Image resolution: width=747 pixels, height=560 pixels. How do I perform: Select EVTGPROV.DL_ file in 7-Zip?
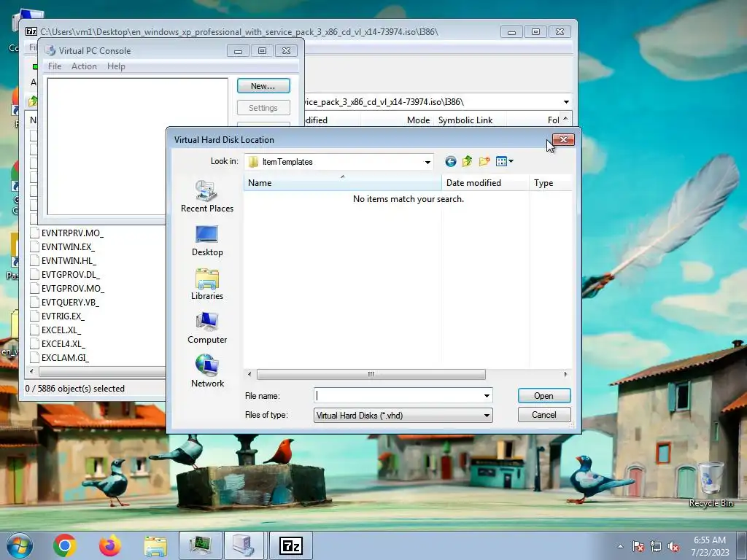pos(71,274)
